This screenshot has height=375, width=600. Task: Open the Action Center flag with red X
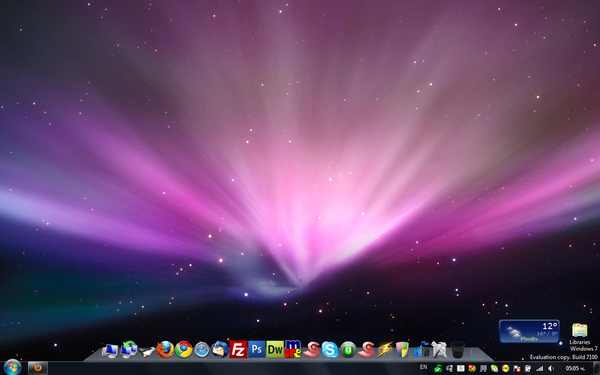tap(517, 368)
